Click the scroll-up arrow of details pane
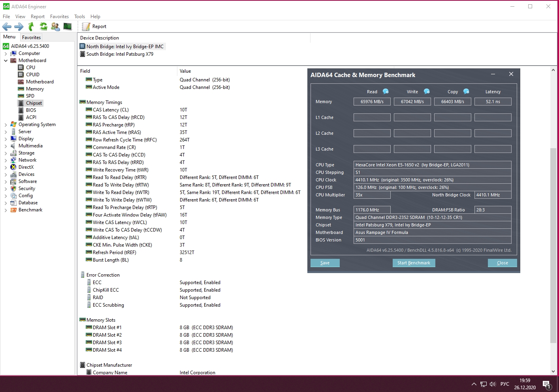Viewport: 559px width, 392px height. click(553, 70)
